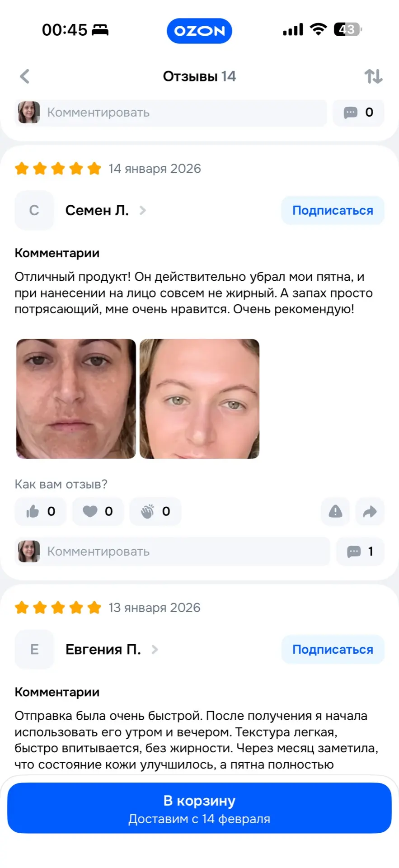Open the first review photo thumbnail
399x868 pixels.
pos(76,399)
